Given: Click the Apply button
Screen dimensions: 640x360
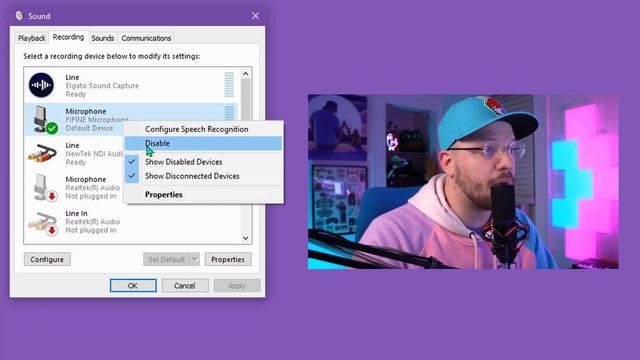Looking at the screenshot, I should point(237,286).
